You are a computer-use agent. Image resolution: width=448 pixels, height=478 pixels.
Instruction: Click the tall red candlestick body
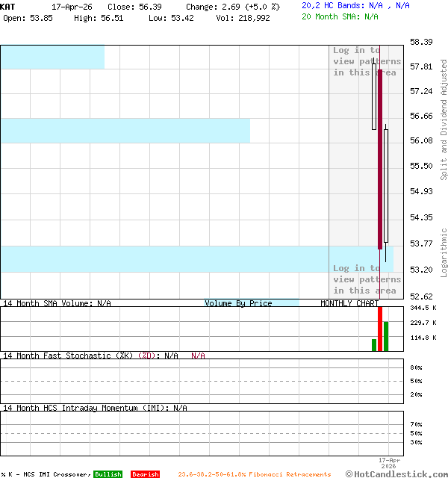click(x=380, y=158)
